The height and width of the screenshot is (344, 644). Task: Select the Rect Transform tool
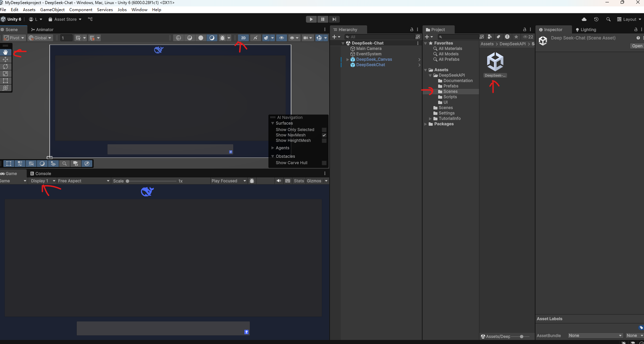pos(5,81)
